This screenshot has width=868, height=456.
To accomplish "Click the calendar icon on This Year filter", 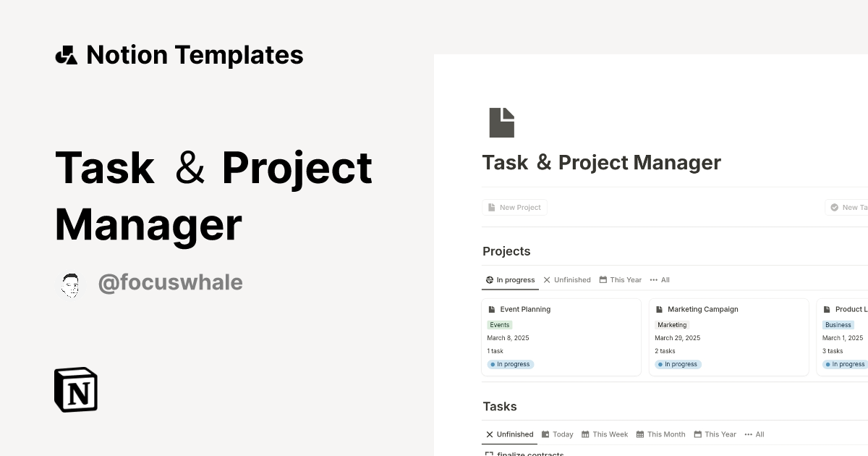I will (x=604, y=279).
